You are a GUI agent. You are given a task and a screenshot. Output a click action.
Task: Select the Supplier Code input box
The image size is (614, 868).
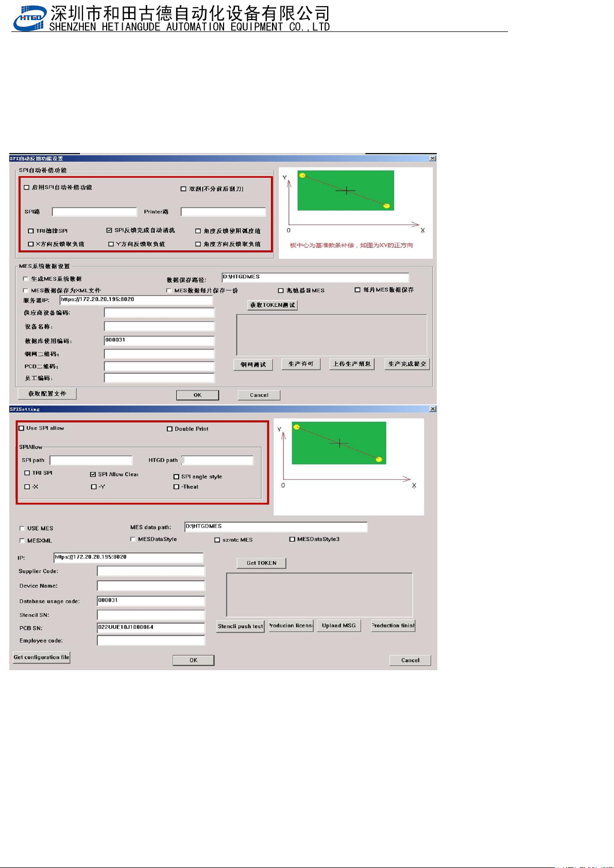151,571
